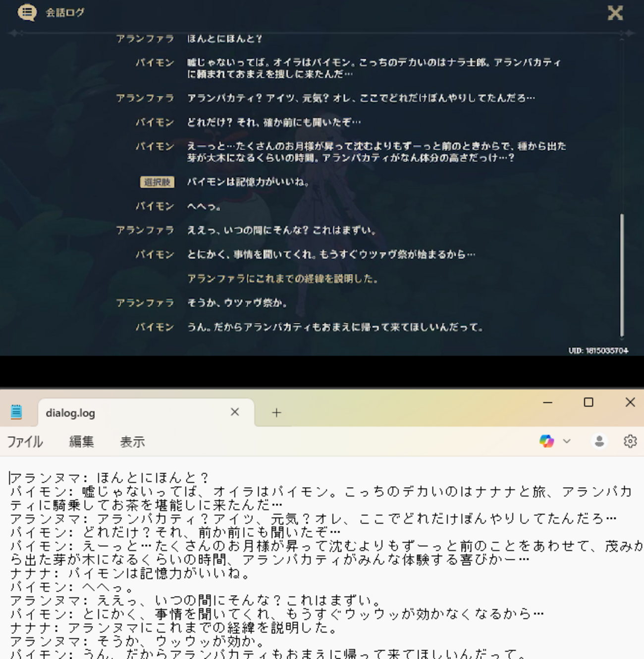Expand the Copilot dropdown arrow

567,441
